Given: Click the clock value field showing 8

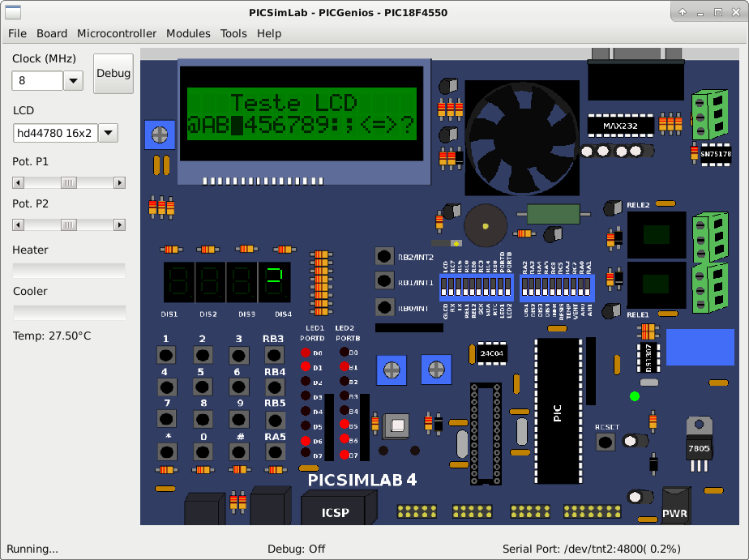Looking at the screenshot, I should coord(38,81).
